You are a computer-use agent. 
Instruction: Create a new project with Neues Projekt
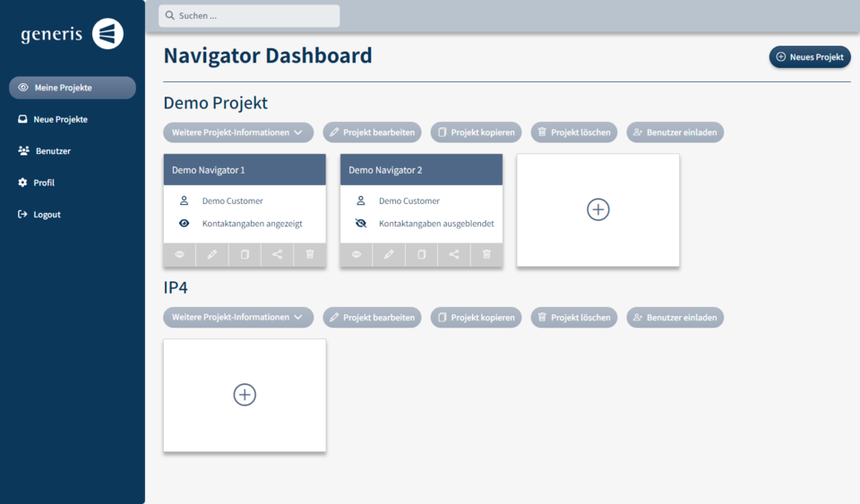[810, 57]
